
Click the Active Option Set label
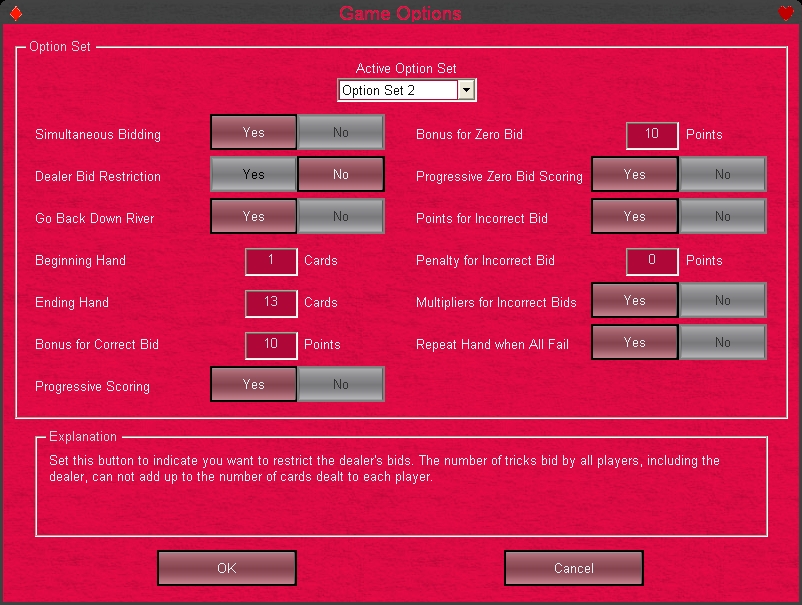tap(406, 69)
